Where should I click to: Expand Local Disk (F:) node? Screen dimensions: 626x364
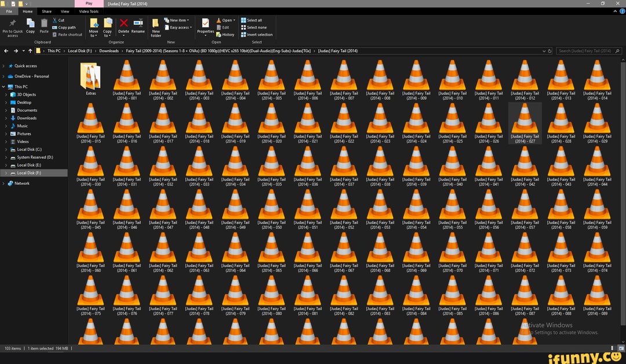click(x=6, y=173)
